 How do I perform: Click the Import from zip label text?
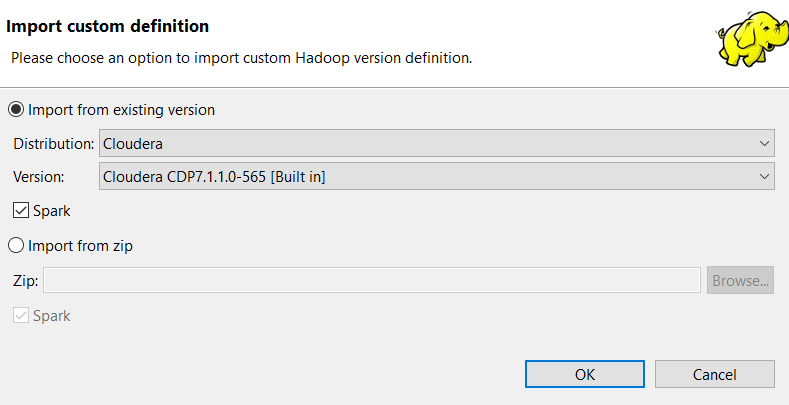click(80, 245)
